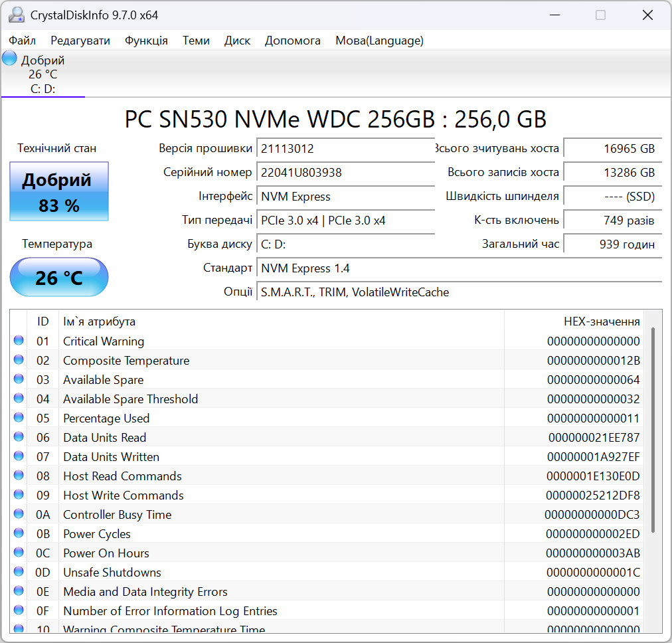Click the serial number field 22041U803938

coord(345,172)
